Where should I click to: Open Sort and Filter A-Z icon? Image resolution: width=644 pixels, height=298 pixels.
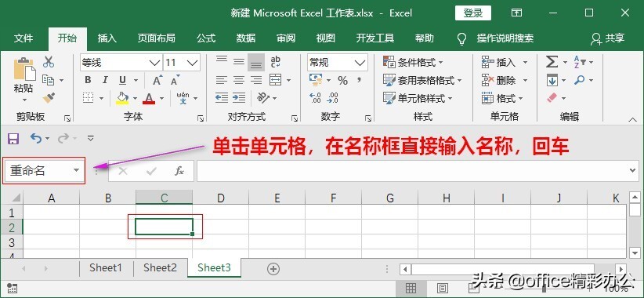pyautogui.click(x=579, y=62)
